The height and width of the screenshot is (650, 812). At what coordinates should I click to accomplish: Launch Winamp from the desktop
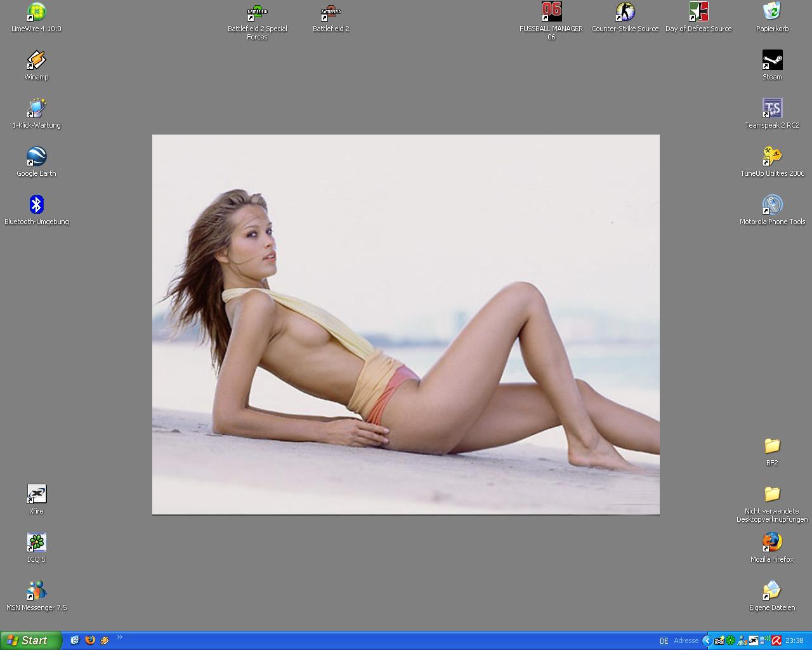tap(36, 61)
